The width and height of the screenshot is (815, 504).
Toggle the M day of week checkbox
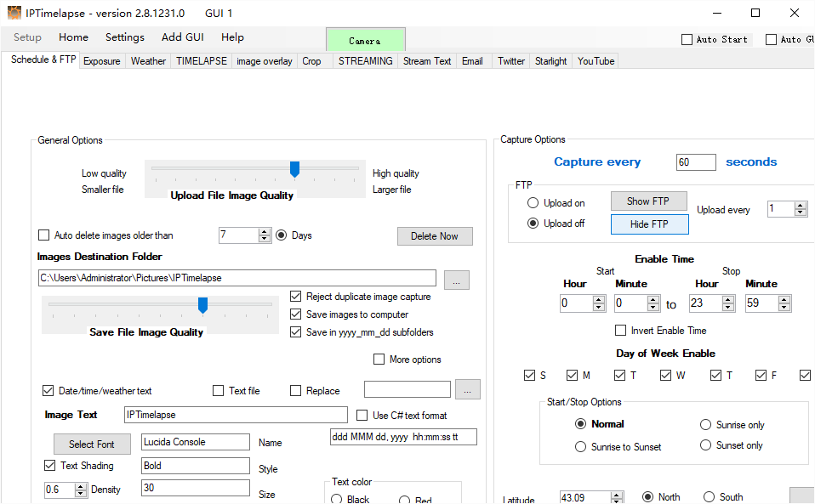point(573,376)
